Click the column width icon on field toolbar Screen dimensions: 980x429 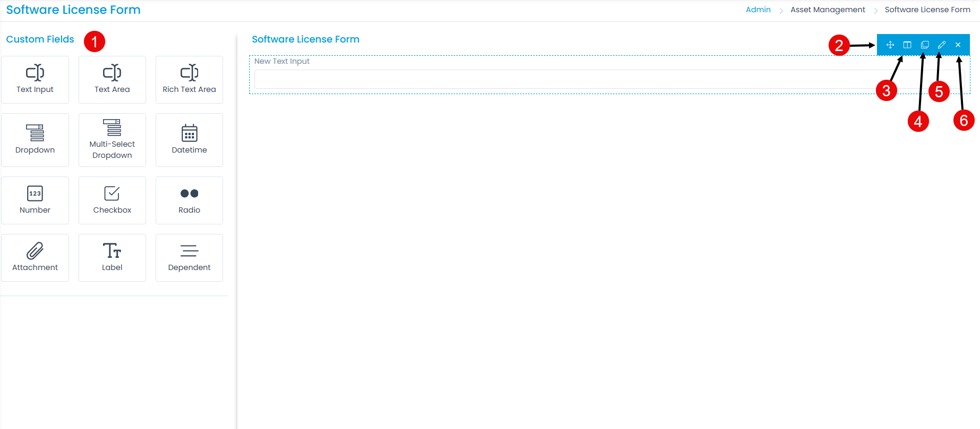907,45
